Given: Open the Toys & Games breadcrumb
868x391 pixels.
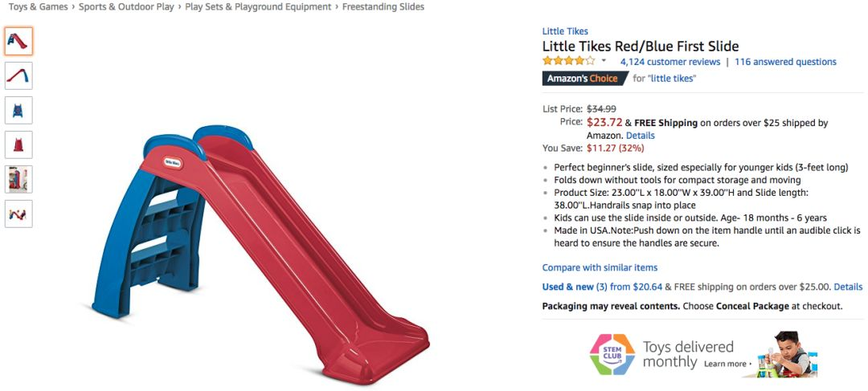Looking at the screenshot, I should [39, 7].
